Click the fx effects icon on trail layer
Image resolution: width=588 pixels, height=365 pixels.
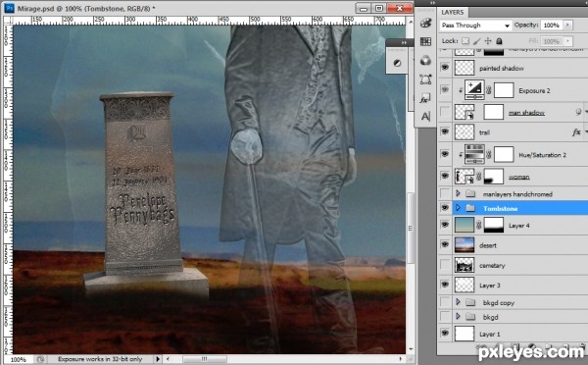576,132
